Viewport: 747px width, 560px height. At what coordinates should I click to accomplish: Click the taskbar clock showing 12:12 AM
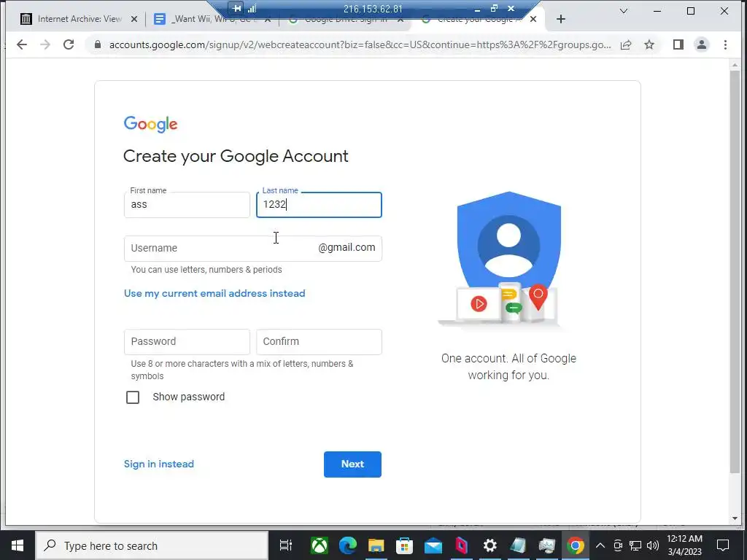(684, 545)
